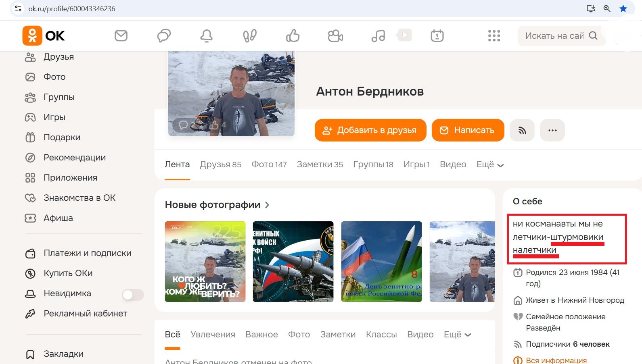Open Афиша in left sidebar
Viewport: 642px width, 364px height.
click(58, 218)
